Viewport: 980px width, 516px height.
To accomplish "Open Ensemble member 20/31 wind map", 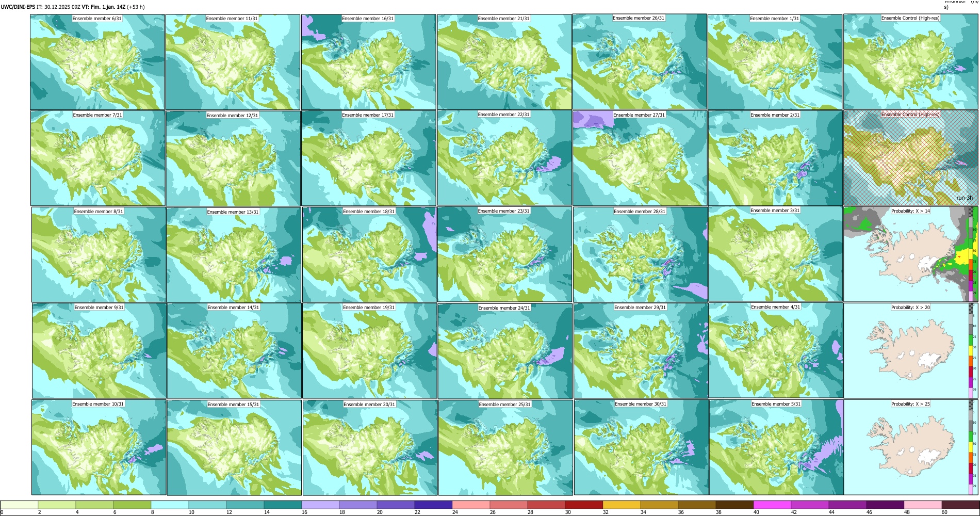I will [370, 448].
